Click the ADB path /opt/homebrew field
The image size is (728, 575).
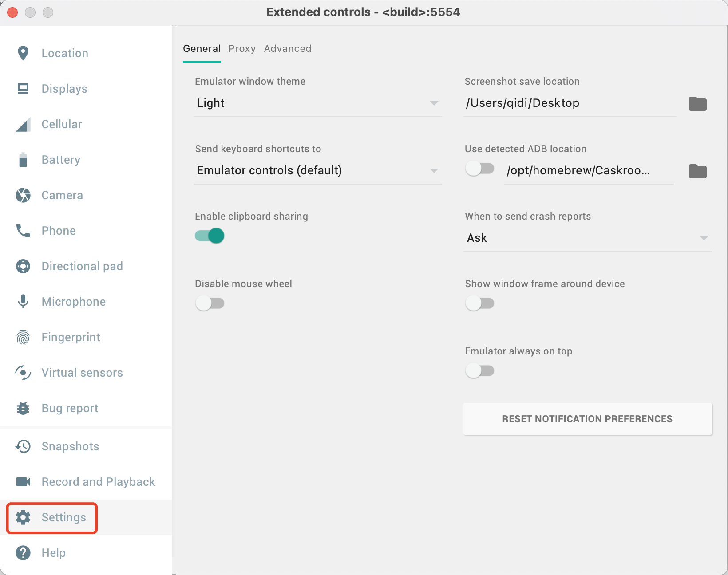tap(589, 171)
